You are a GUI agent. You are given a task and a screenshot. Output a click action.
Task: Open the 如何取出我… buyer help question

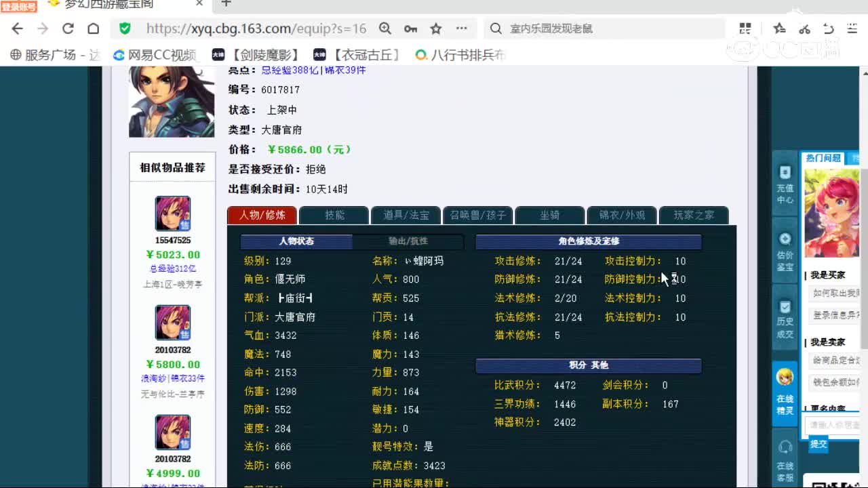tap(835, 293)
